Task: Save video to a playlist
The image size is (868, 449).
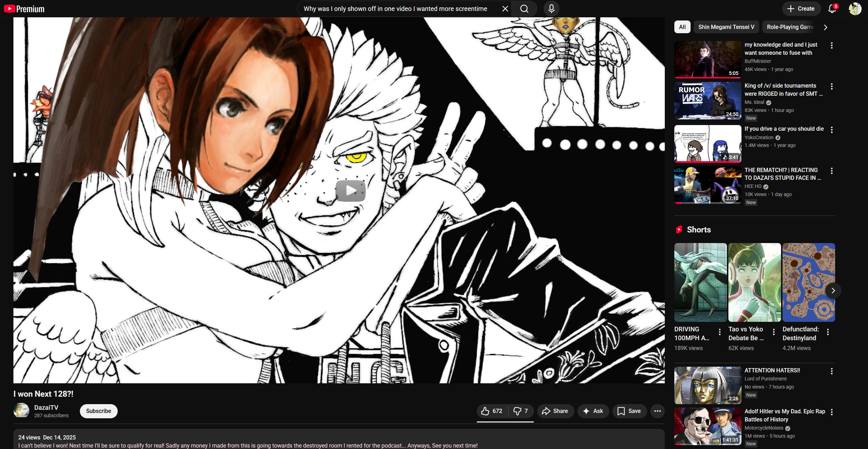Action: click(x=629, y=411)
